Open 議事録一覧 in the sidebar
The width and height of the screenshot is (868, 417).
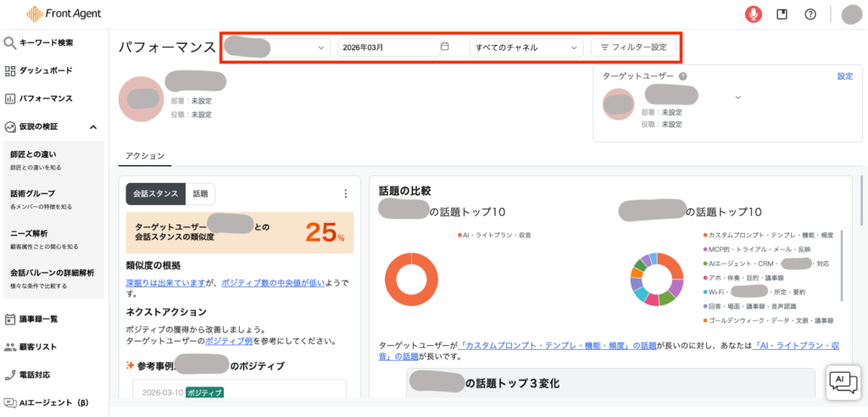click(37, 319)
